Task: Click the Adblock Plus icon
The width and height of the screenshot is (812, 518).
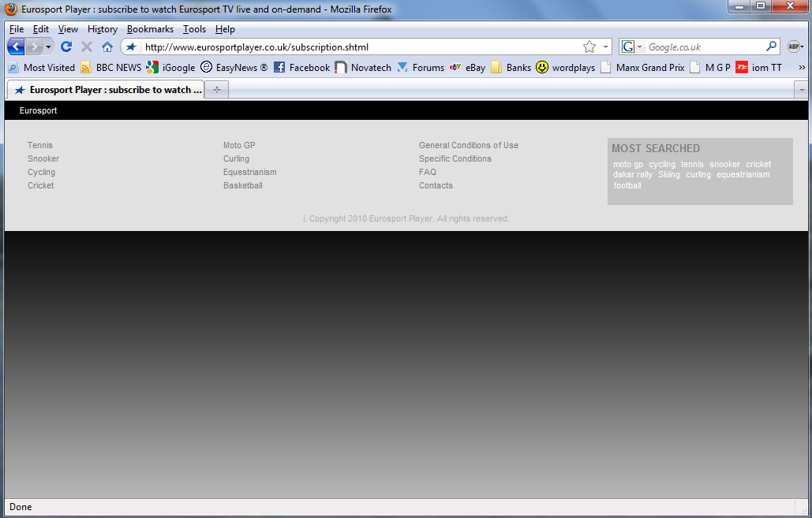Action: (794, 47)
